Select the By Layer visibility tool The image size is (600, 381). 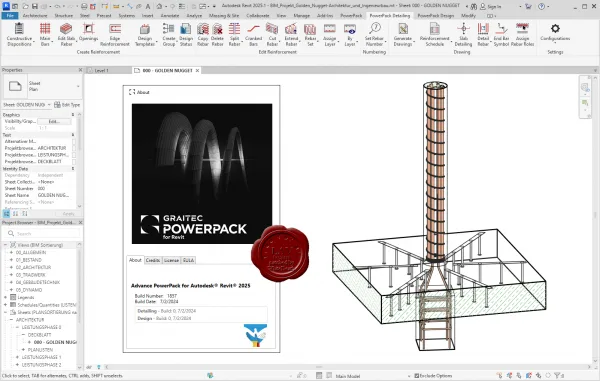click(x=350, y=34)
